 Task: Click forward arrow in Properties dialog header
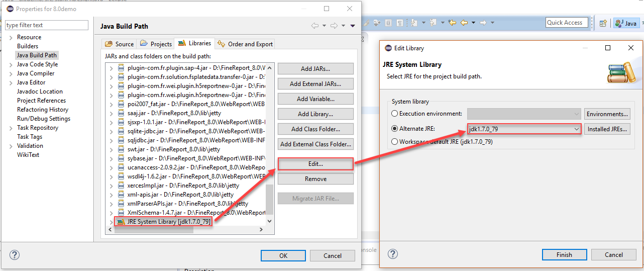pos(334,26)
